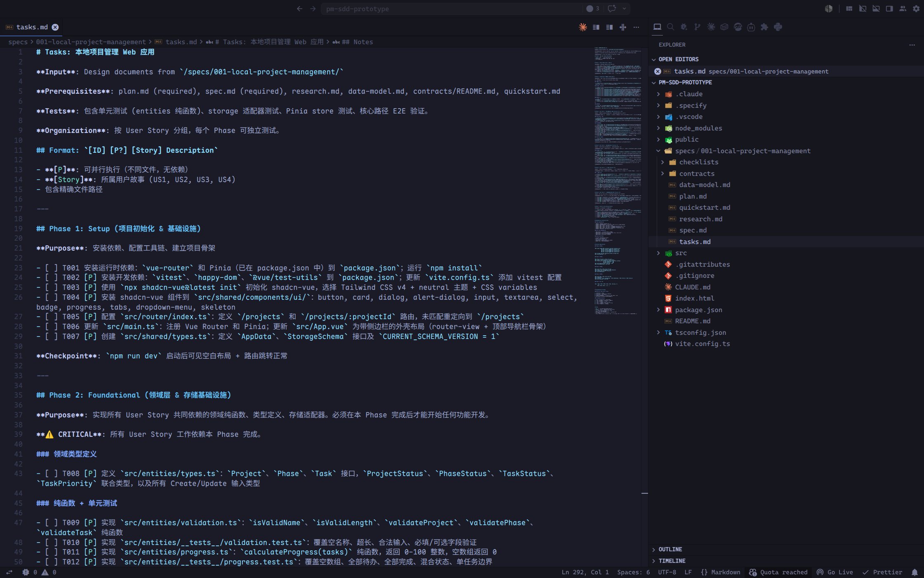Close the tasks.md editor tab
Viewport: 924px width, 578px height.
[x=55, y=27]
